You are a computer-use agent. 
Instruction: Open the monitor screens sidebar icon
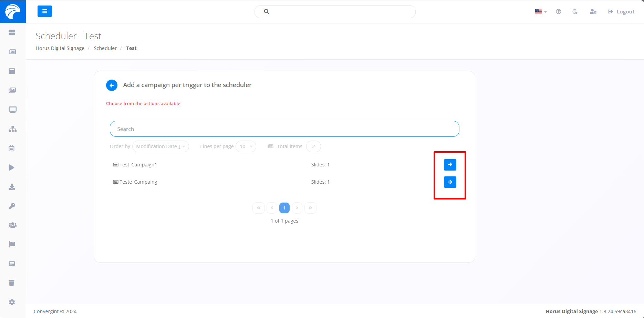(12, 110)
